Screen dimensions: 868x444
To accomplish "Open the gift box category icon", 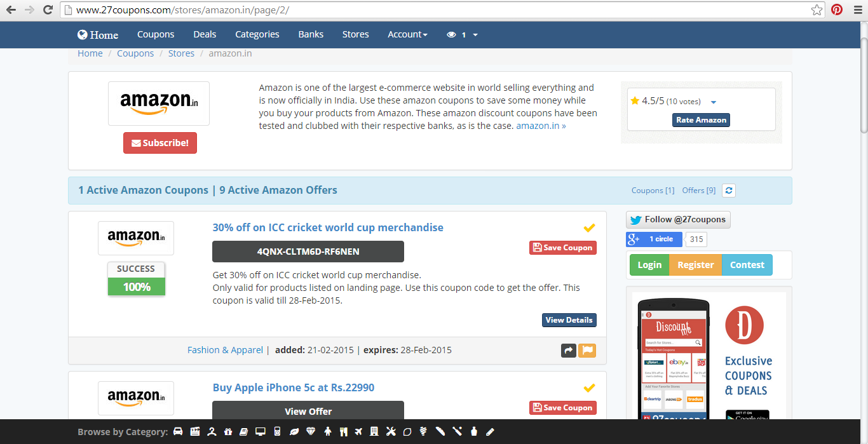I will click(228, 431).
